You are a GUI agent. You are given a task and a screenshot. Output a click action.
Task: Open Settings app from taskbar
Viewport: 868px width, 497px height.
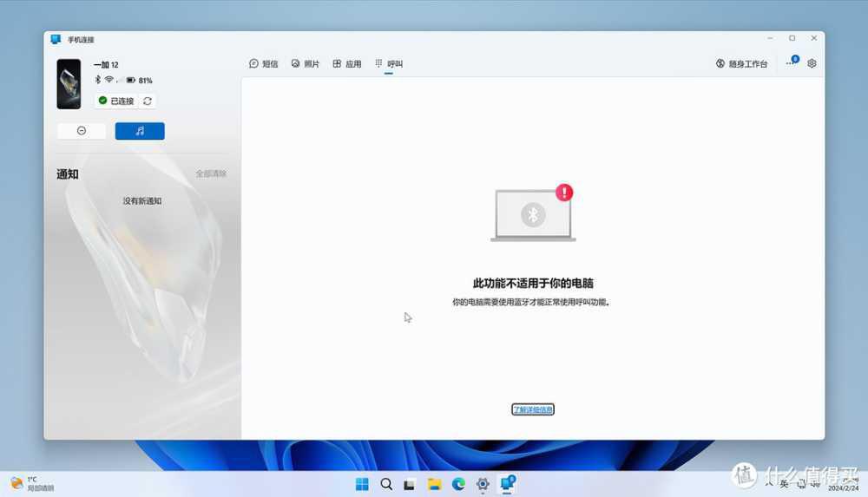(x=483, y=484)
